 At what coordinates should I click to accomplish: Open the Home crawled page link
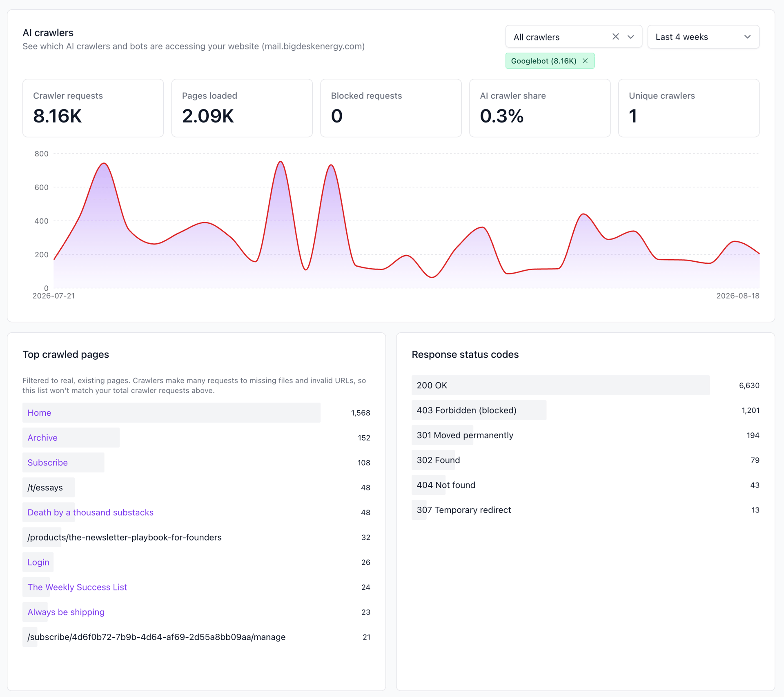(x=39, y=413)
